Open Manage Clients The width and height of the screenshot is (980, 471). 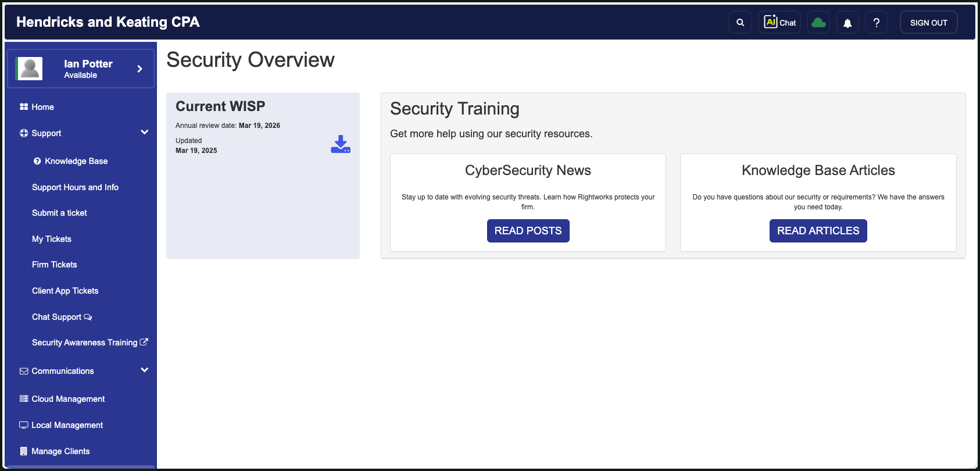[60, 451]
